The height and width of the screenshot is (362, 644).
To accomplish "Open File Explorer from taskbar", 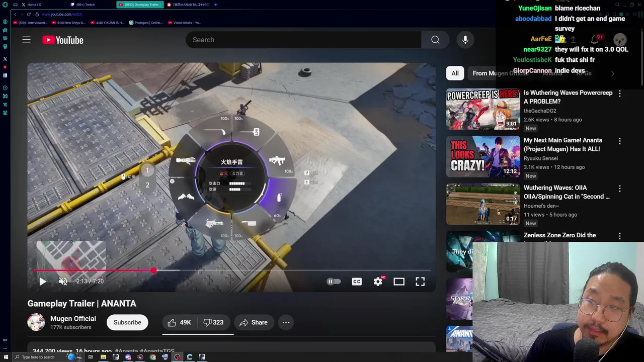I will point(103,357).
